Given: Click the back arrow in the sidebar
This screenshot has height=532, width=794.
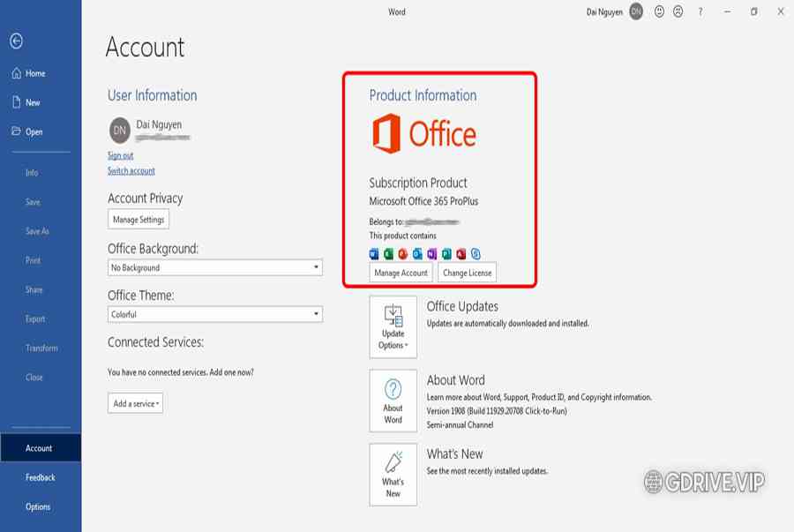Looking at the screenshot, I should (16, 41).
